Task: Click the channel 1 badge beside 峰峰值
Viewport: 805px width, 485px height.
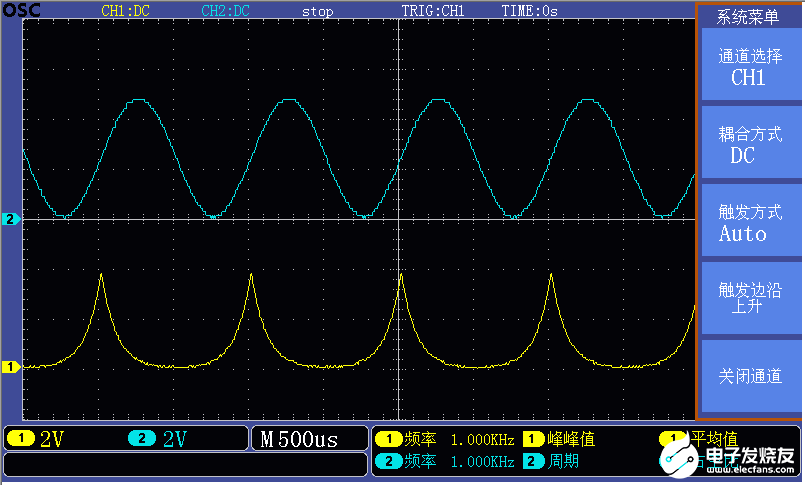Action: coord(533,439)
